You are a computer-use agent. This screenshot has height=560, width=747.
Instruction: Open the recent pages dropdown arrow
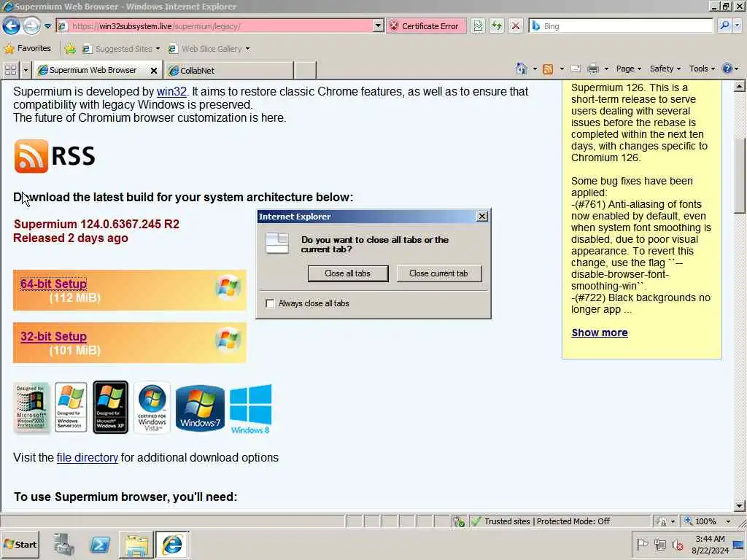[x=47, y=26]
